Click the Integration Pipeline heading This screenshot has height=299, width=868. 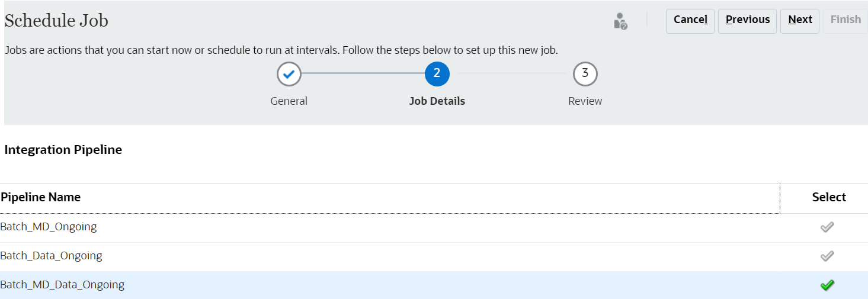tap(63, 150)
